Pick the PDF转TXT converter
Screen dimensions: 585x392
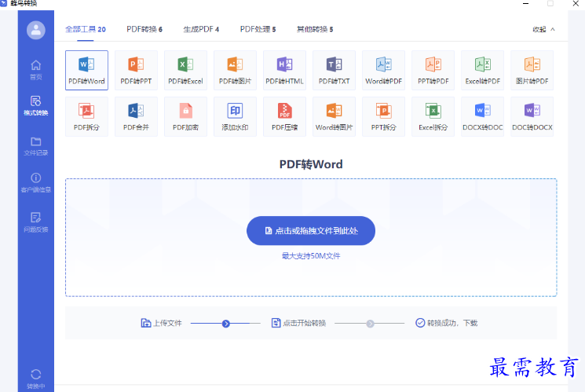334,70
